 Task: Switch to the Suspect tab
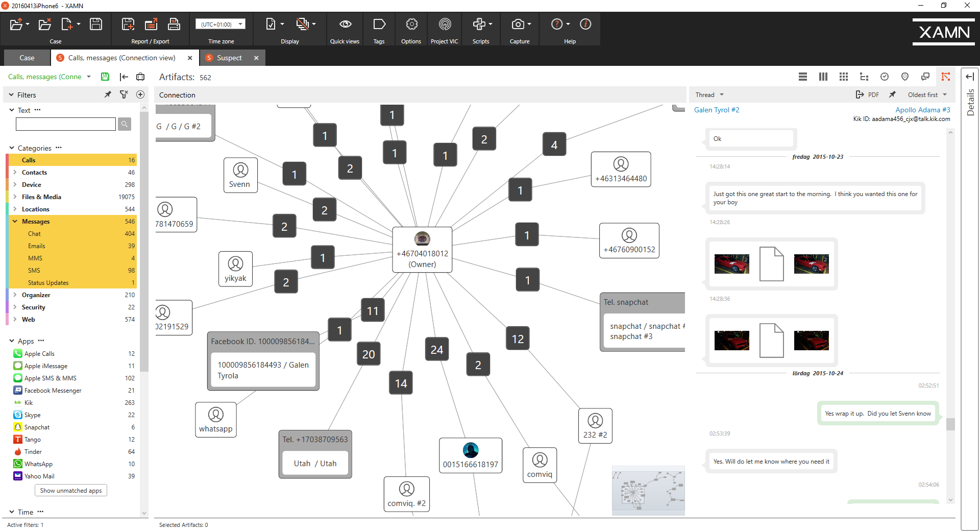click(229, 58)
